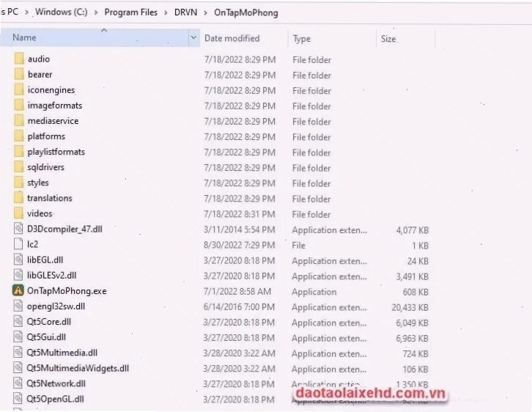Select the libEGL.dll file icon

pyautogui.click(x=18, y=260)
